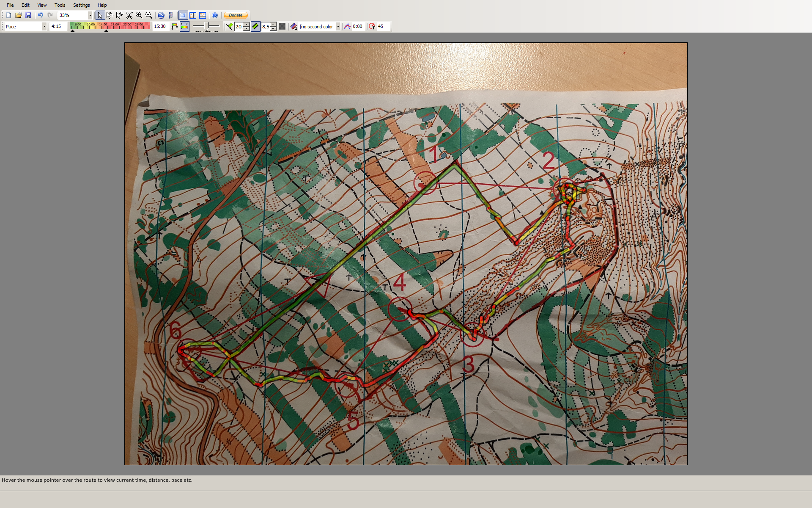Open the Tools menu

[x=60, y=5]
